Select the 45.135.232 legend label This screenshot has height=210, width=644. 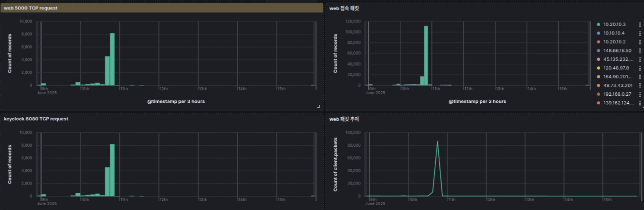(x=618, y=59)
